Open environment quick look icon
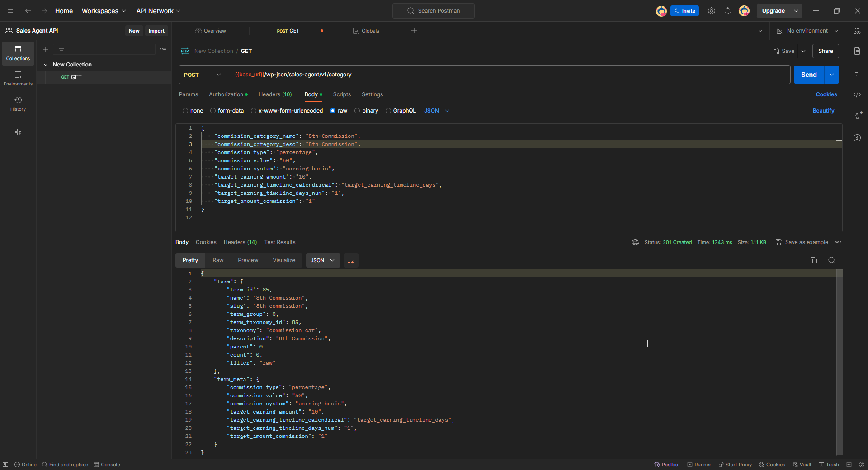868x470 pixels. [x=857, y=31]
